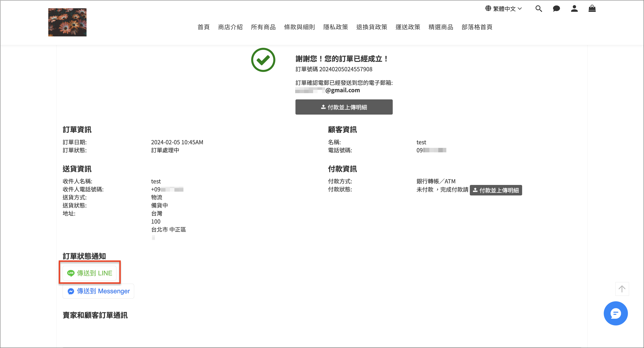Image resolution: width=644 pixels, height=348 pixels.
Task: Open the search magnifier icon
Action: click(x=538, y=9)
